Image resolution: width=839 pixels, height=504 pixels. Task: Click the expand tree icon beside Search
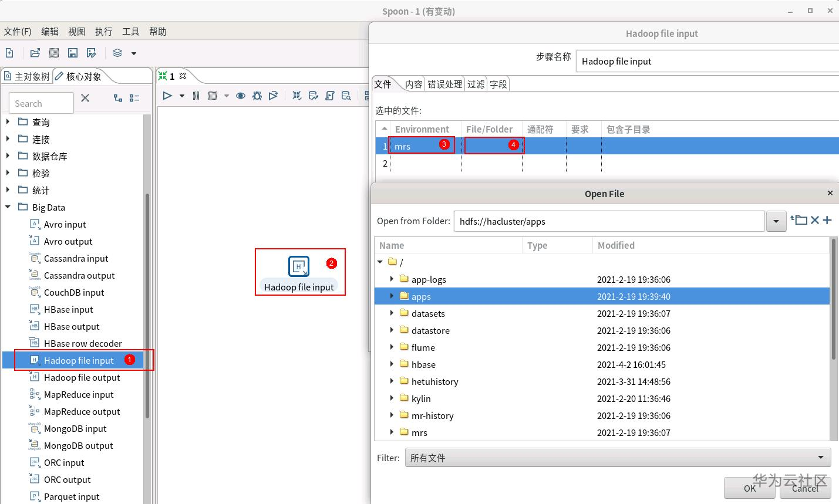(x=118, y=98)
